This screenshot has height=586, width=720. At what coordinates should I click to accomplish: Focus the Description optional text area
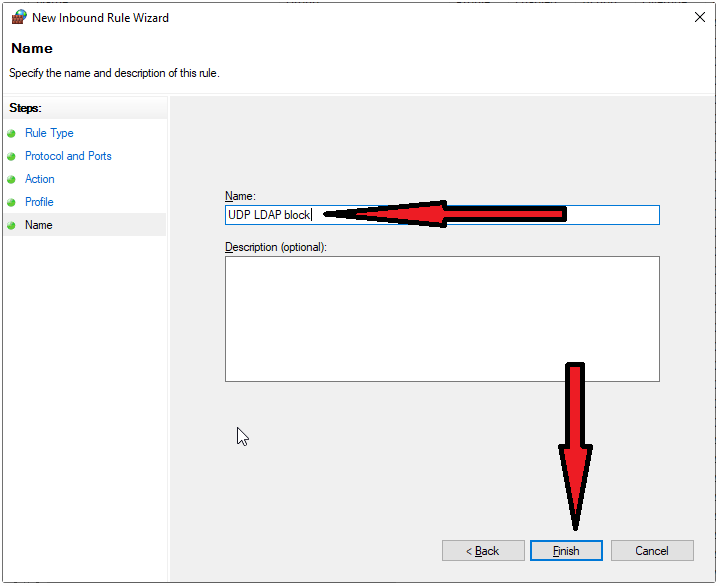(442, 318)
